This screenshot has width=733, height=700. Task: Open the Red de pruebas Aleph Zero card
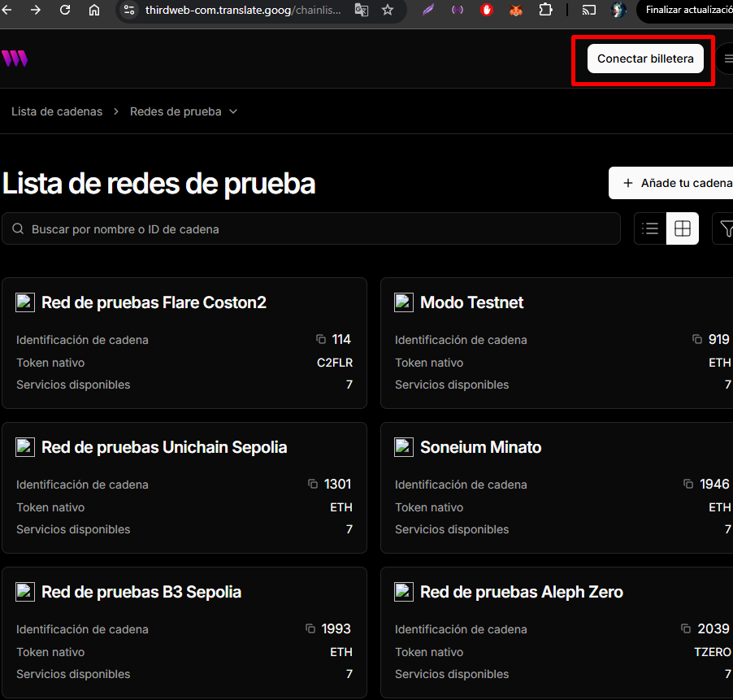(557, 633)
